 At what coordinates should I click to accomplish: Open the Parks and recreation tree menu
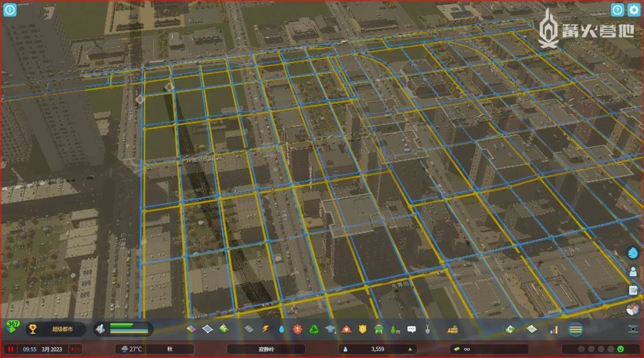coord(395,329)
